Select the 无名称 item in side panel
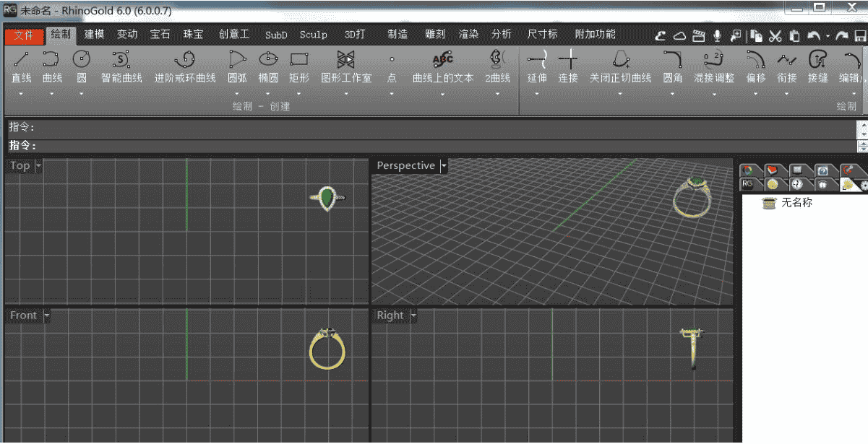 [x=796, y=203]
